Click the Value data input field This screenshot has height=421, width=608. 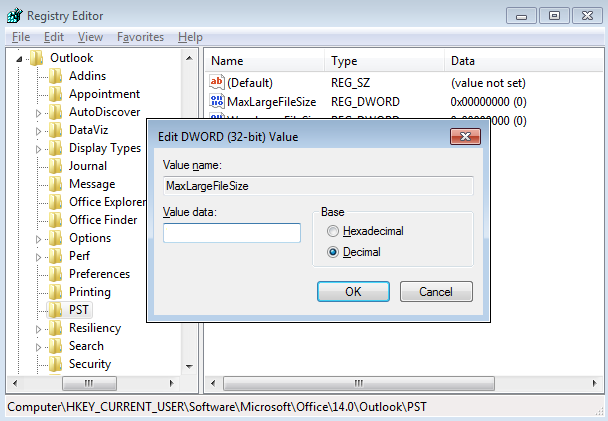(232, 233)
